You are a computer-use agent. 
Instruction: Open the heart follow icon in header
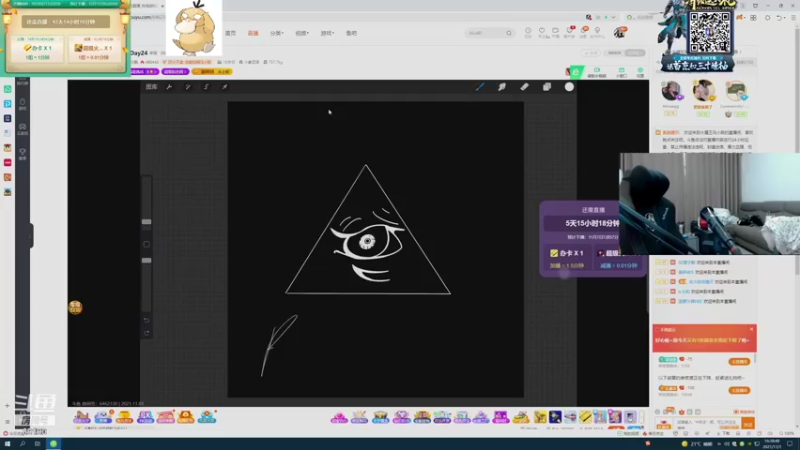(542, 32)
